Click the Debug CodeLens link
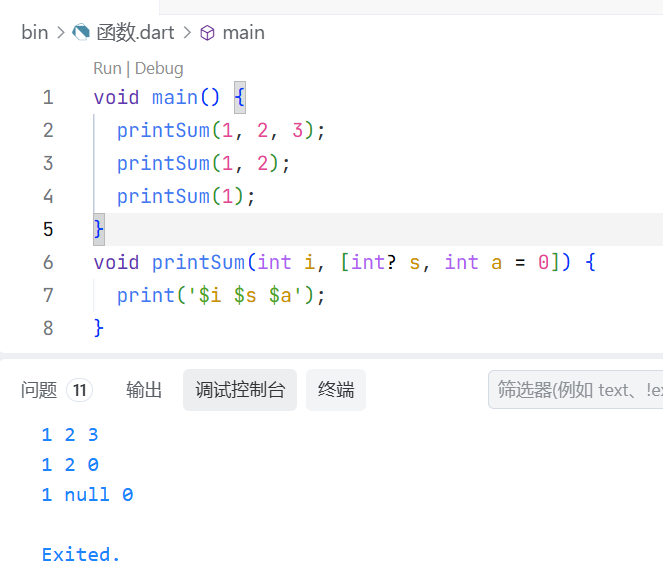 tap(159, 68)
